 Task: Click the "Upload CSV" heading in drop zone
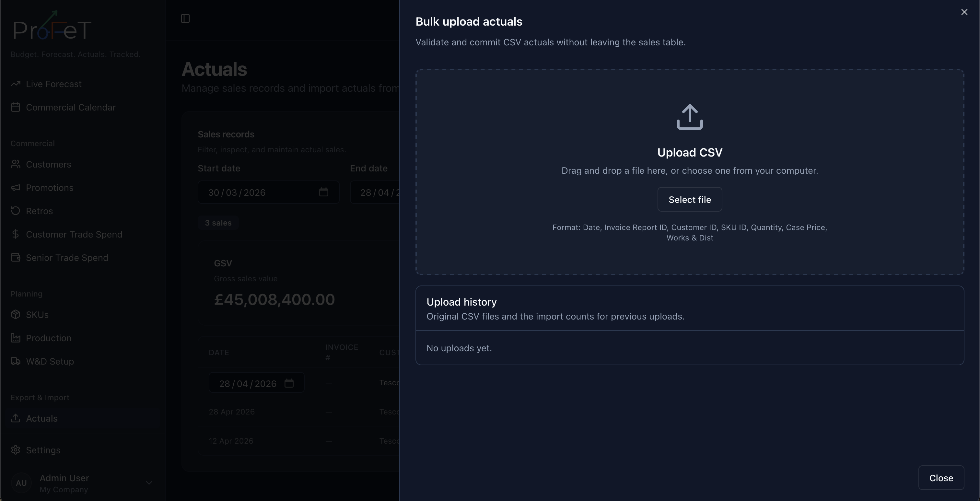click(690, 153)
